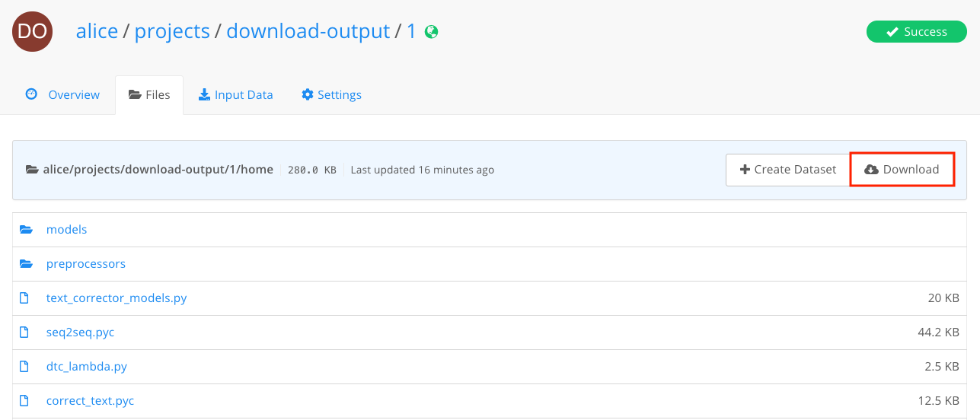Click the Settings gear icon

tap(308, 95)
